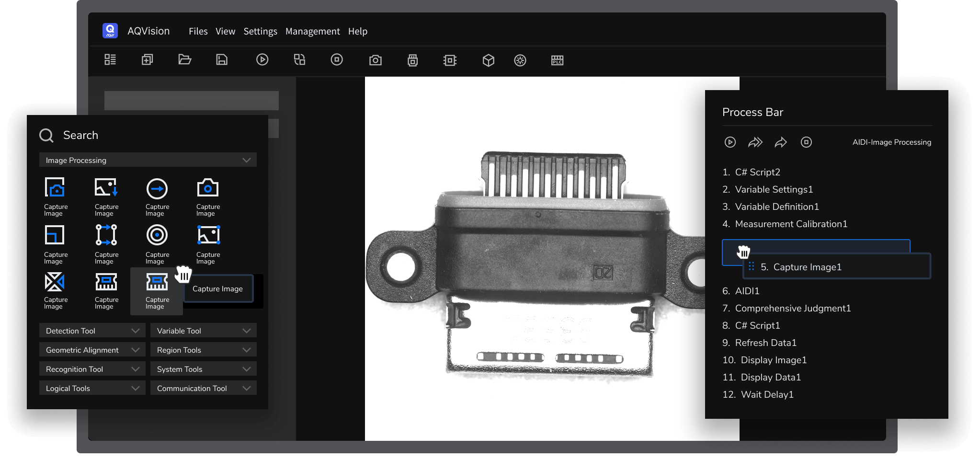
Task: Click the double-arrow icon in Process Bar
Action: click(x=755, y=142)
